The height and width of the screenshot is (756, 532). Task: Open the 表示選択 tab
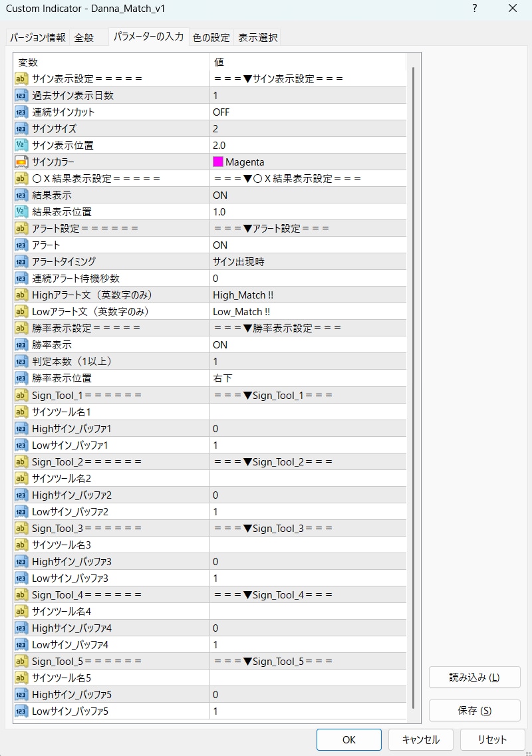(257, 38)
